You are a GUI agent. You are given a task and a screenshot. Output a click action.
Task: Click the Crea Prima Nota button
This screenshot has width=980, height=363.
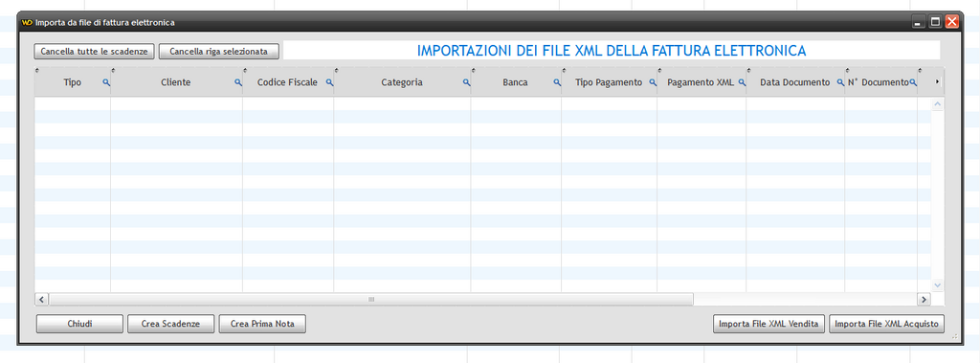[x=262, y=324]
